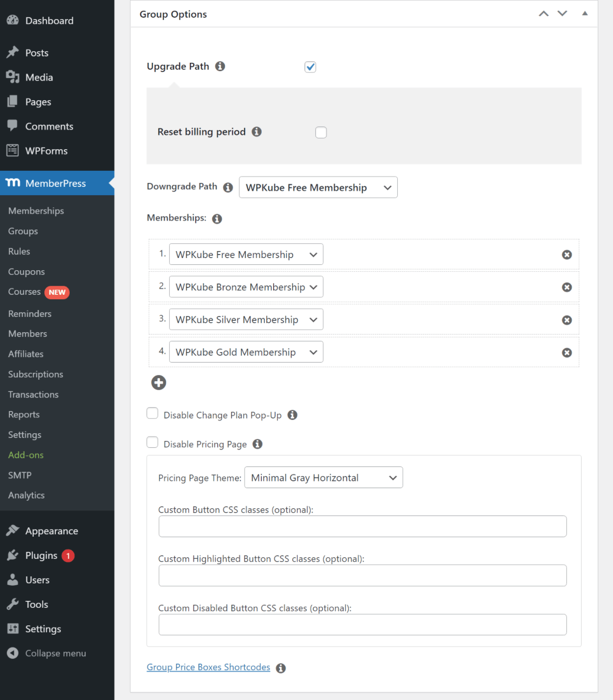The height and width of the screenshot is (700, 613).
Task: Open the Downgrade Path dropdown
Action: coord(318,187)
